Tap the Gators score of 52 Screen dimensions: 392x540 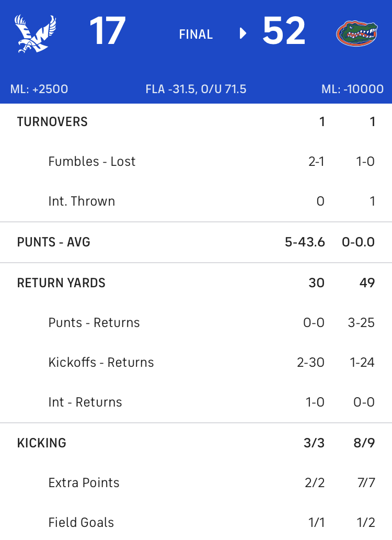[284, 31]
